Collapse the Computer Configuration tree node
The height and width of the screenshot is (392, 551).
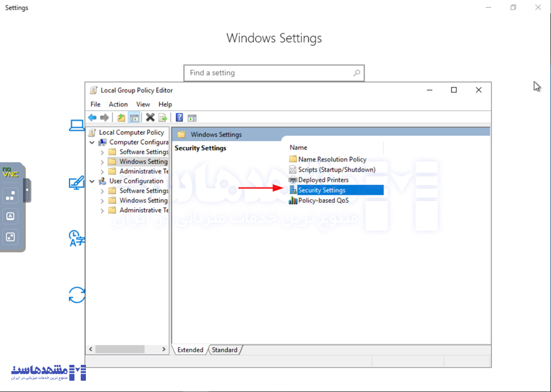point(92,142)
